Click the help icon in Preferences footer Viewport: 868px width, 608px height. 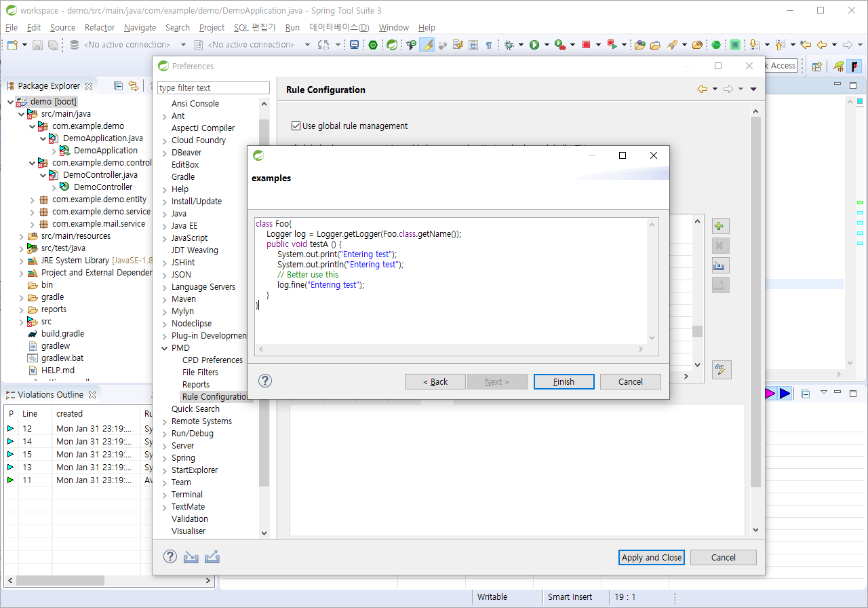pyautogui.click(x=170, y=556)
